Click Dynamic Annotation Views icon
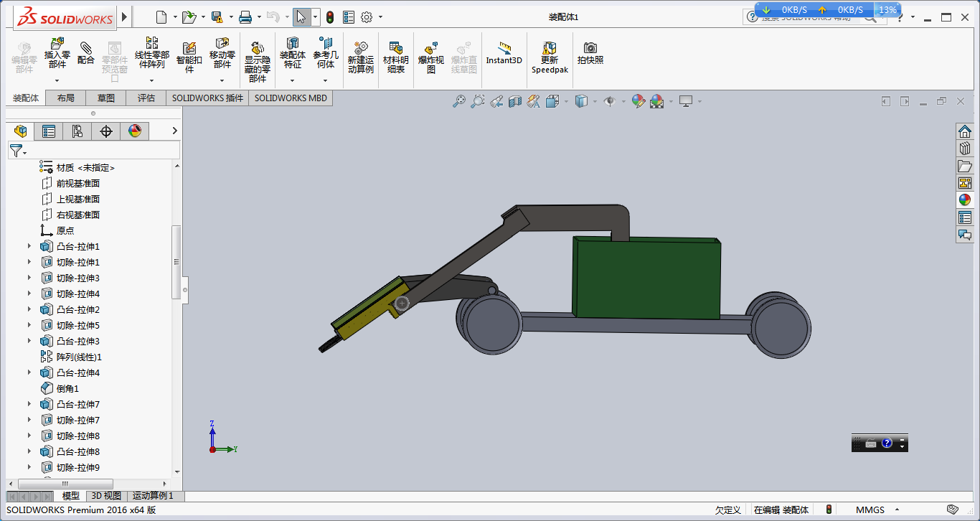Viewport: 980px width, 521px height. (x=533, y=102)
